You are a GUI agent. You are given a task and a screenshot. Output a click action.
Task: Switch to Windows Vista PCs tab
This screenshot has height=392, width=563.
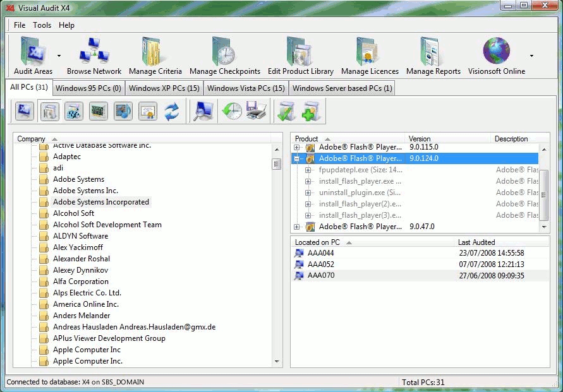(x=246, y=88)
